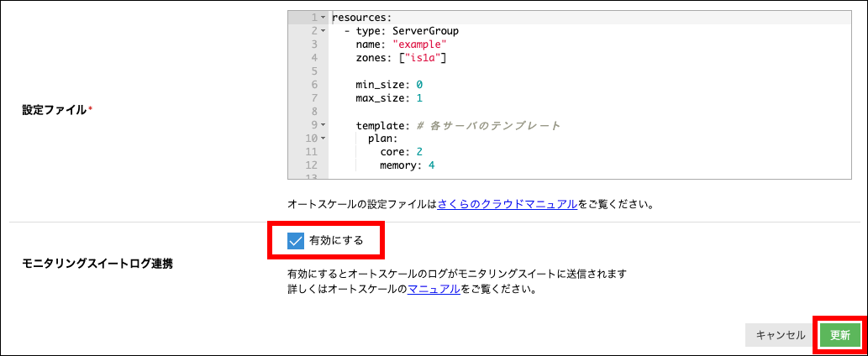Click line number 7 in the editor gutter

[x=314, y=112]
